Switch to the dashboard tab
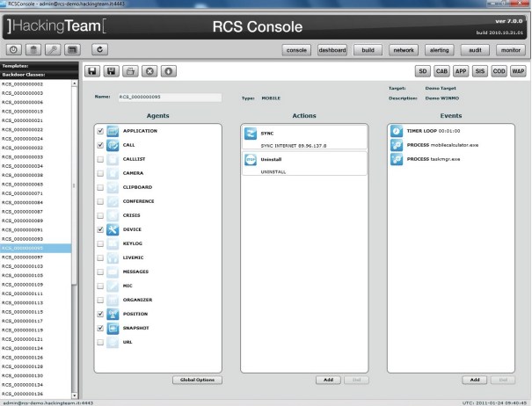Viewport: 532px width, 406px height. pyautogui.click(x=332, y=50)
